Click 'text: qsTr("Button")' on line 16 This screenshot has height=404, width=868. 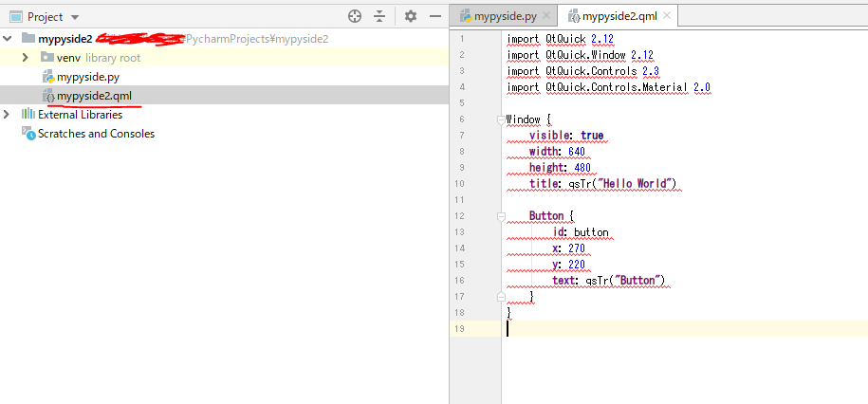pyautogui.click(x=608, y=281)
